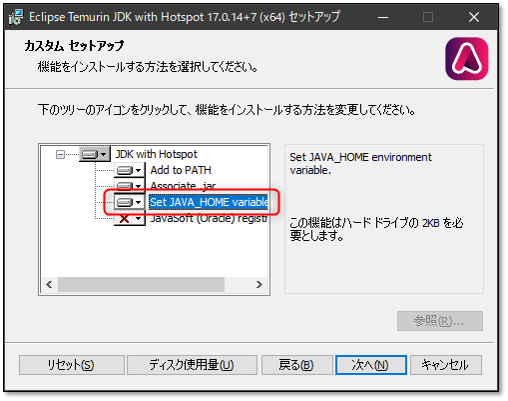Go back with the 戻る(B) button
This screenshot has width=508, height=401.
(297, 365)
